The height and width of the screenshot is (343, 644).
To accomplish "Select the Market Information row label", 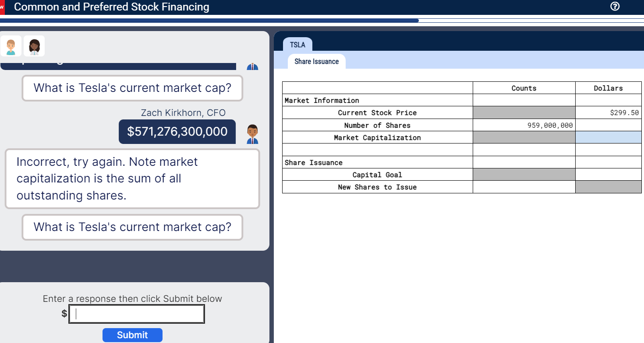I will (378, 100).
